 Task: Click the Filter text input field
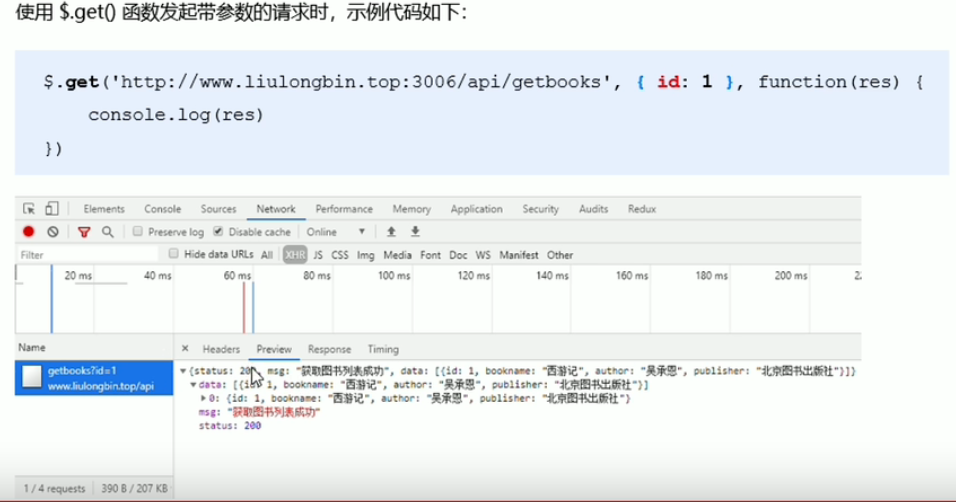[x=85, y=255]
